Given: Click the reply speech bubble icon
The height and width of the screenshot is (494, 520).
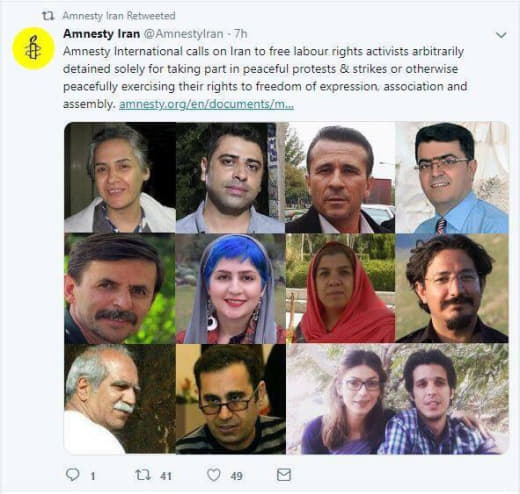Looking at the screenshot, I should pyautogui.click(x=73, y=475).
